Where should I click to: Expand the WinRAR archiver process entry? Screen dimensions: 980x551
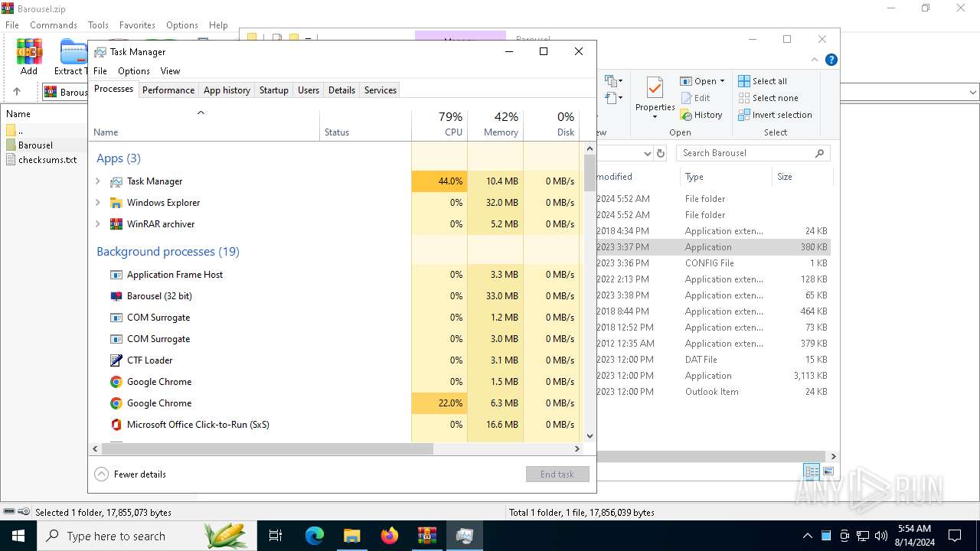98,224
